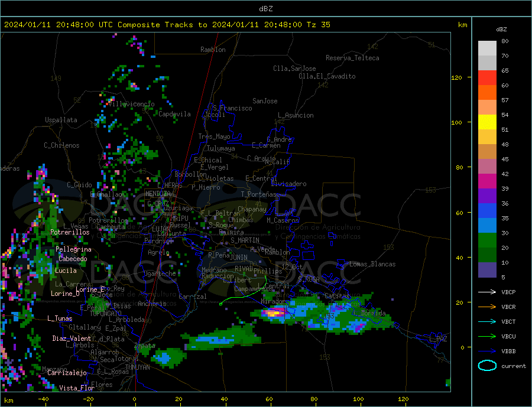Click the 'L_Tunas' station label
Image resolution: width=532 pixels, height=407 pixels.
tap(60, 318)
